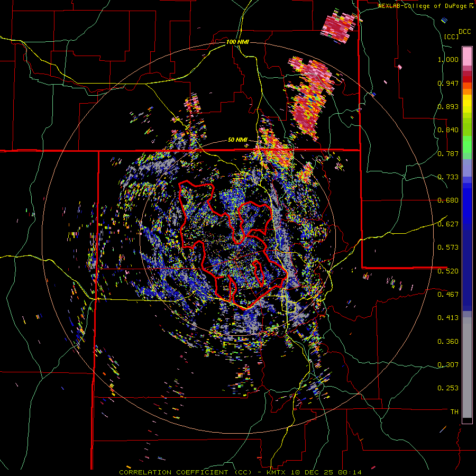
Task: Click the 0.253 scale value
Action: (448, 388)
